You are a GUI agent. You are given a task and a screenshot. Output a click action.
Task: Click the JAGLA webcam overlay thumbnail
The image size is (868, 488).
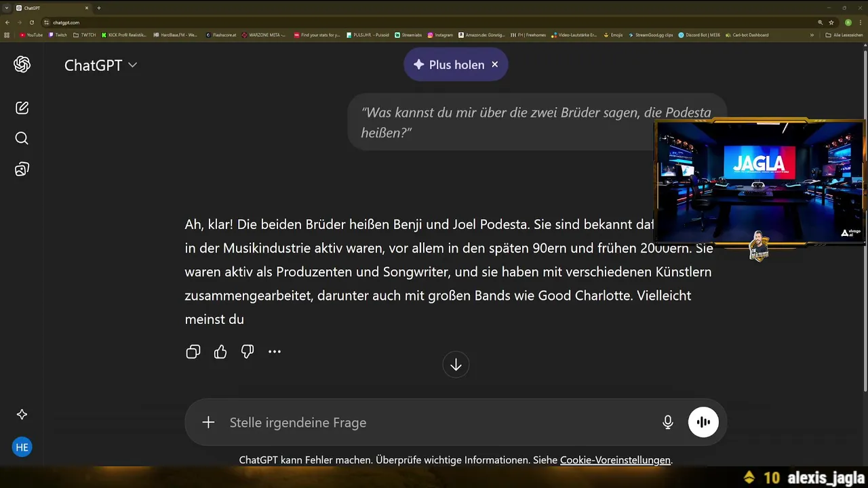[x=759, y=182]
